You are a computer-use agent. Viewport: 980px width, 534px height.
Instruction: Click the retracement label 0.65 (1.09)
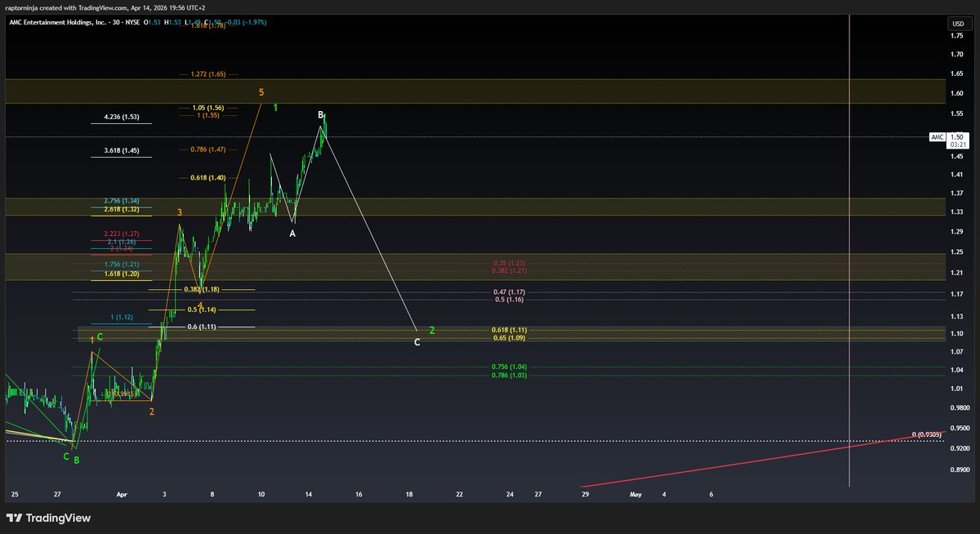point(509,337)
